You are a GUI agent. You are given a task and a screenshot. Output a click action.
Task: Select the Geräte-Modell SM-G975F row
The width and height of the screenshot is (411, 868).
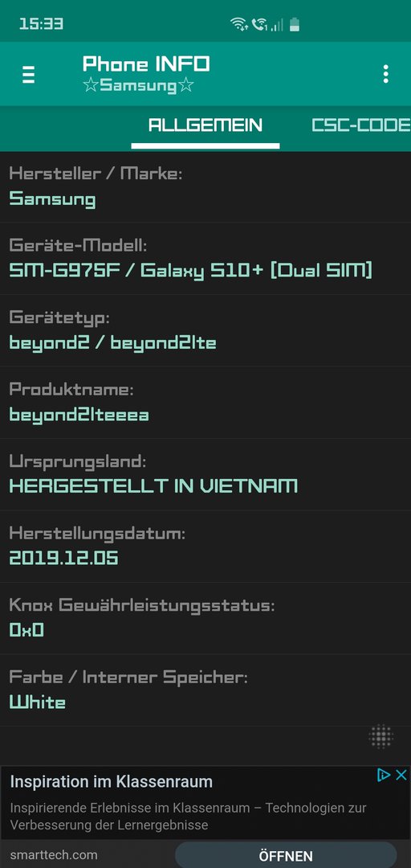click(205, 259)
